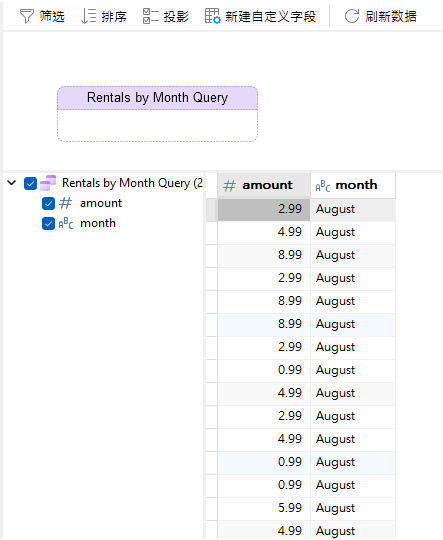Select the amount field in the tree
The image size is (443, 540).
(101, 203)
